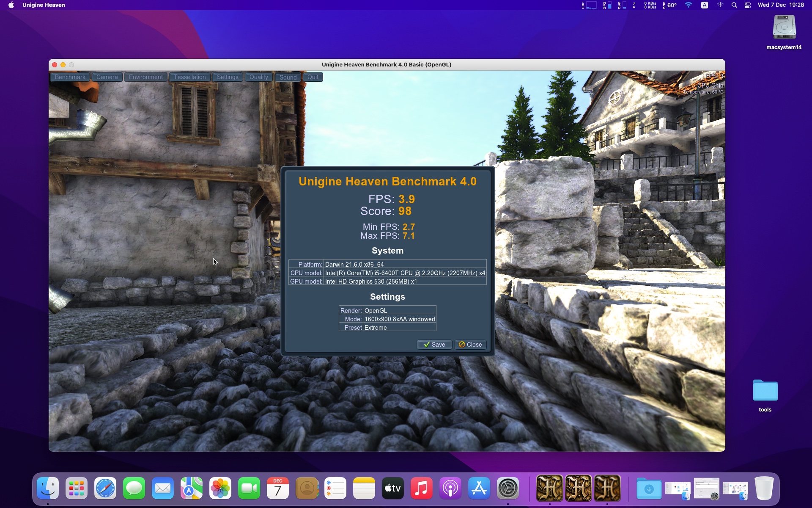This screenshot has height=508, width=812.
Task: Save the benchmark results
Action: [434, 345]
